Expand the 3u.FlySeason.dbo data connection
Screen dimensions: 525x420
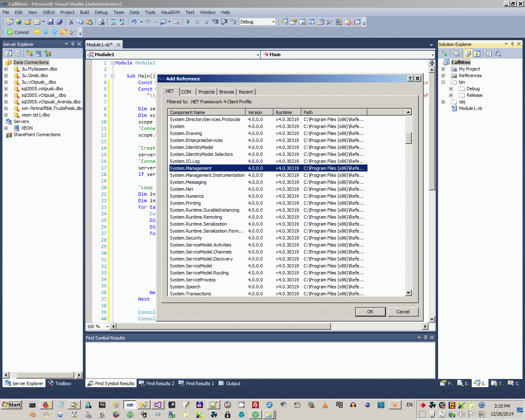tap(6, 69)
